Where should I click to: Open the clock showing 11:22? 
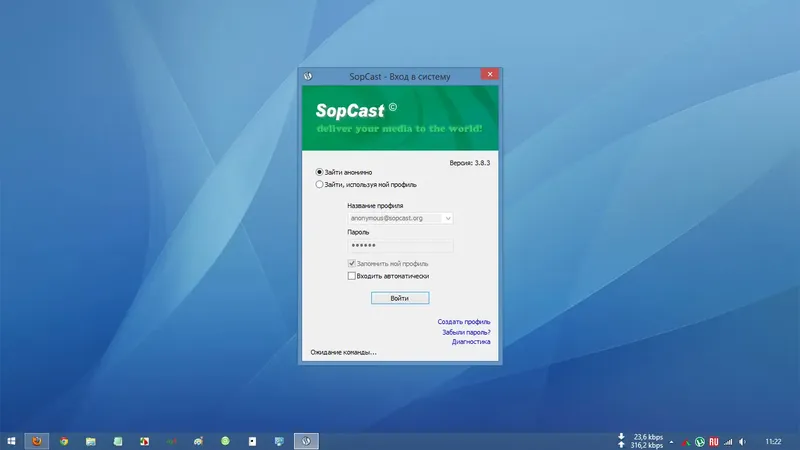coord(773,442)
